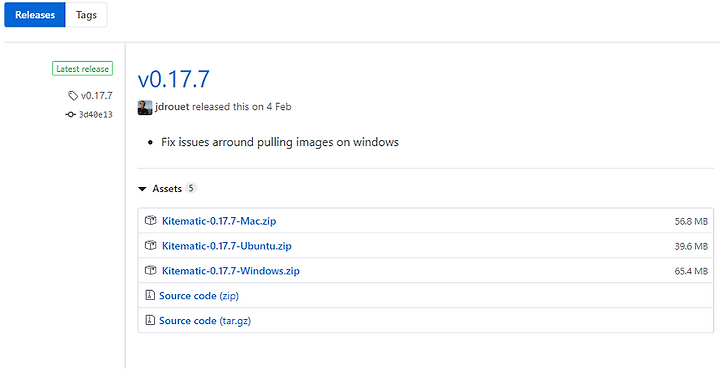Switch to the Releases tab
Viewport: 720px width, 380px height.
(35, 15)
